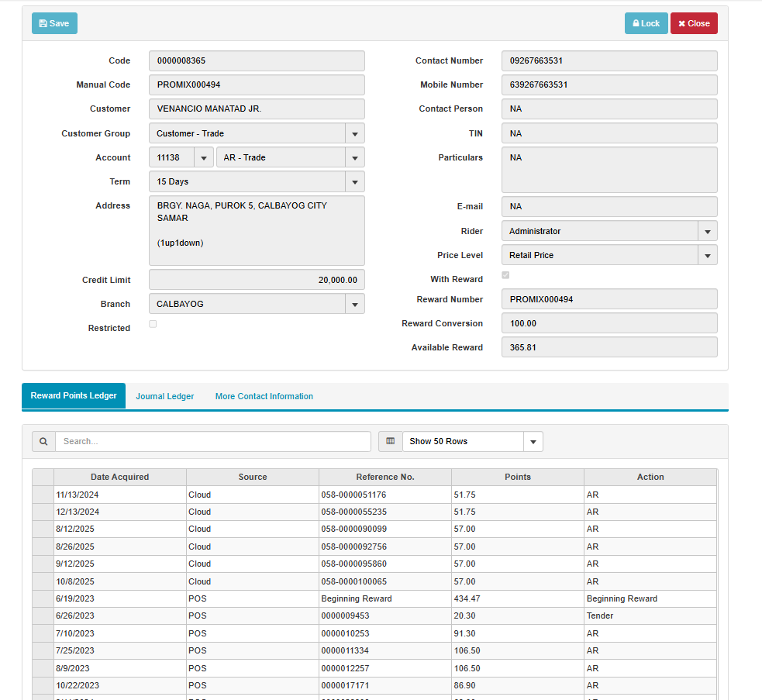
Task: Click the table grid rows icon
Action: pyautogui.click(x=391, y=441)
